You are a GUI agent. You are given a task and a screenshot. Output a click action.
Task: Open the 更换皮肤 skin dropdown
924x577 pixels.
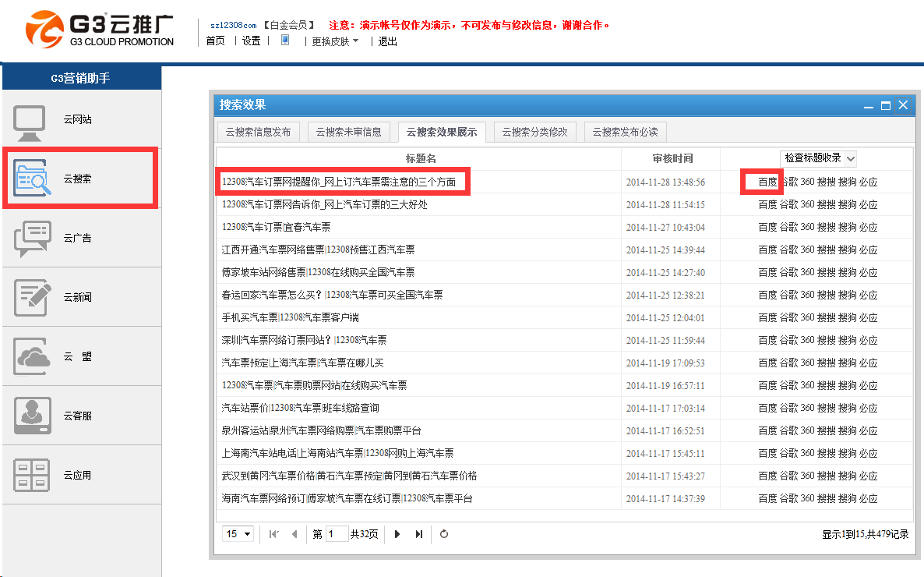pos(335,41)
